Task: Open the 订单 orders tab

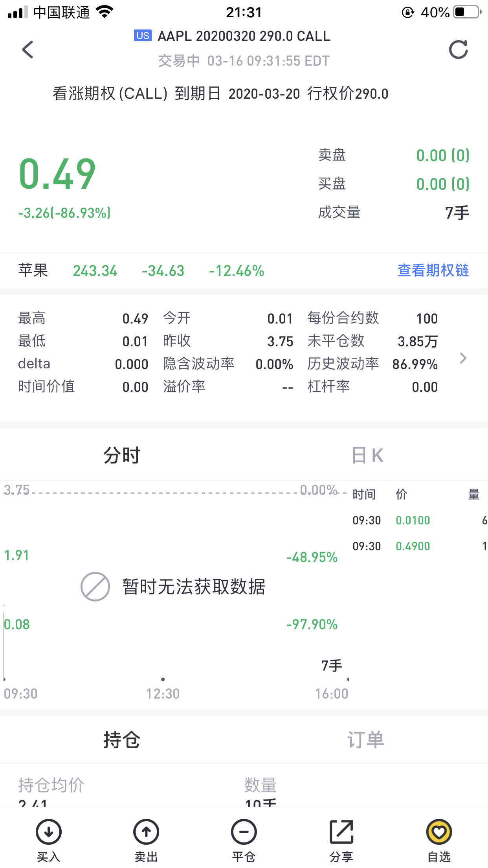Action: pyautogui.click(x=366, y=739)
